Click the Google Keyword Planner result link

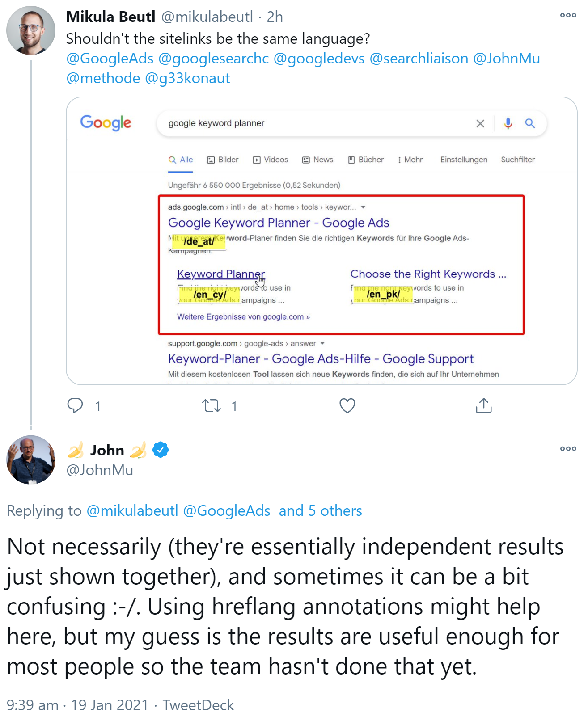coord(278,223)
